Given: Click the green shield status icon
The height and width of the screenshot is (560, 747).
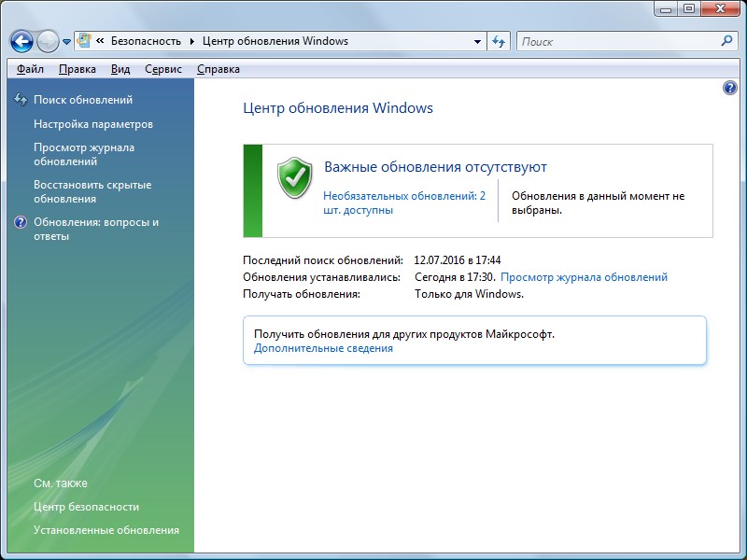Looking at the screenshot, I should point(294,177).
